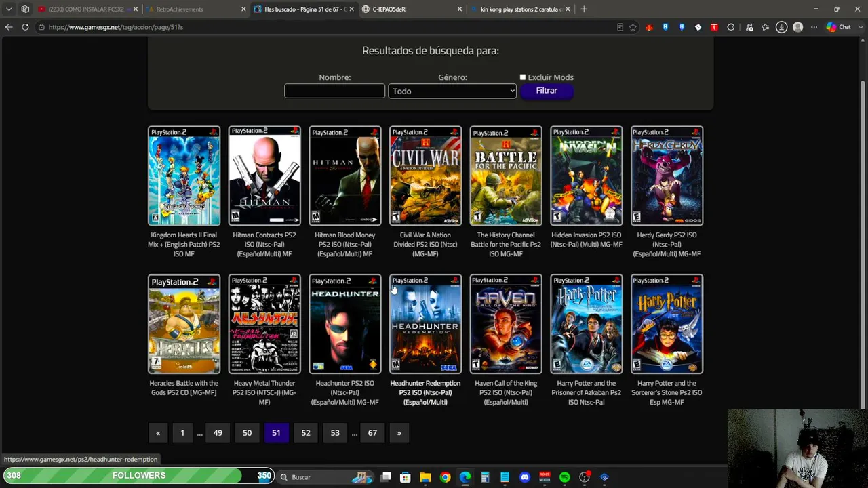Open OBS Studio from the taskbar
The height and width of the screenshot is (488, 868).
(585, 477)
